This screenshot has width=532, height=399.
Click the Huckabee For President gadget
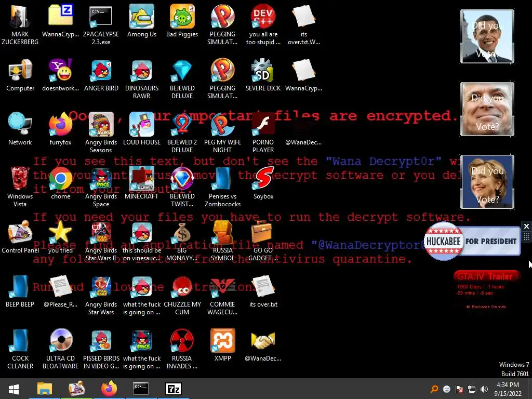[472, 241]
